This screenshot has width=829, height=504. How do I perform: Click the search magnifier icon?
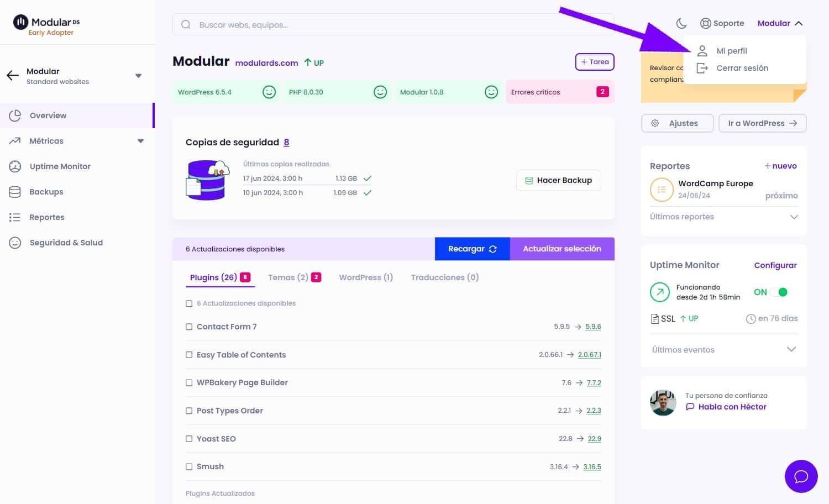(x=186, y=25)
